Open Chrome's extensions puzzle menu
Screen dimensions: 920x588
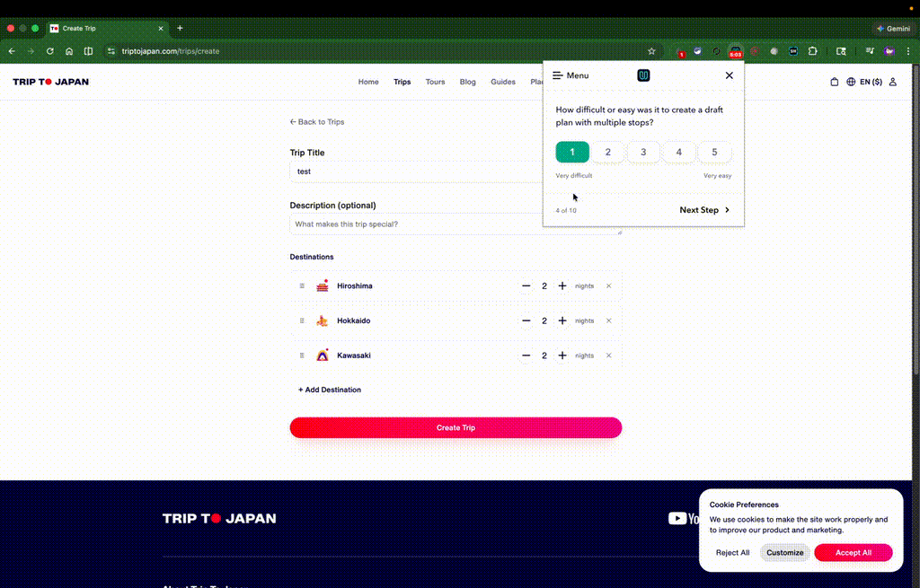(813, 51)
